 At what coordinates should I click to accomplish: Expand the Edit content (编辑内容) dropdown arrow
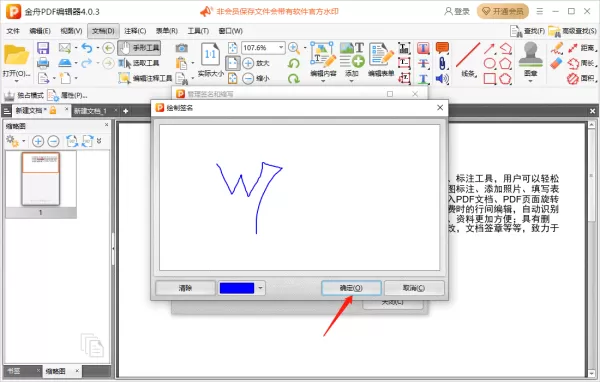point(323,81)
